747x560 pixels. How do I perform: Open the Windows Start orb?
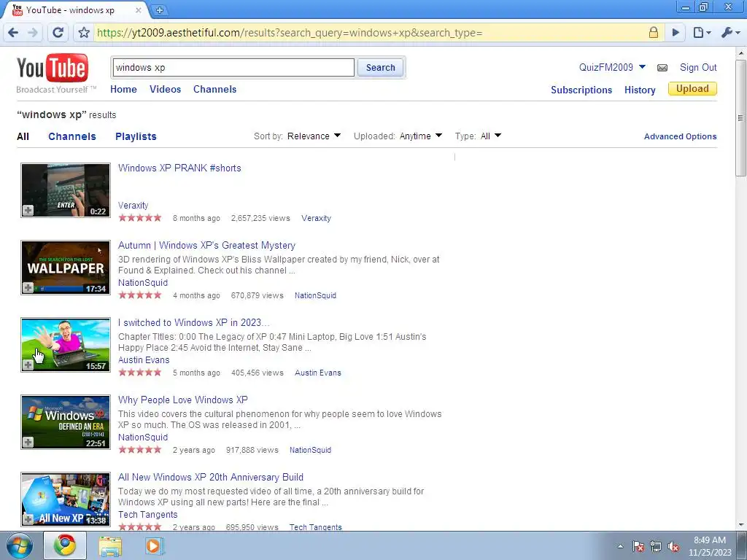coord(19,545)
